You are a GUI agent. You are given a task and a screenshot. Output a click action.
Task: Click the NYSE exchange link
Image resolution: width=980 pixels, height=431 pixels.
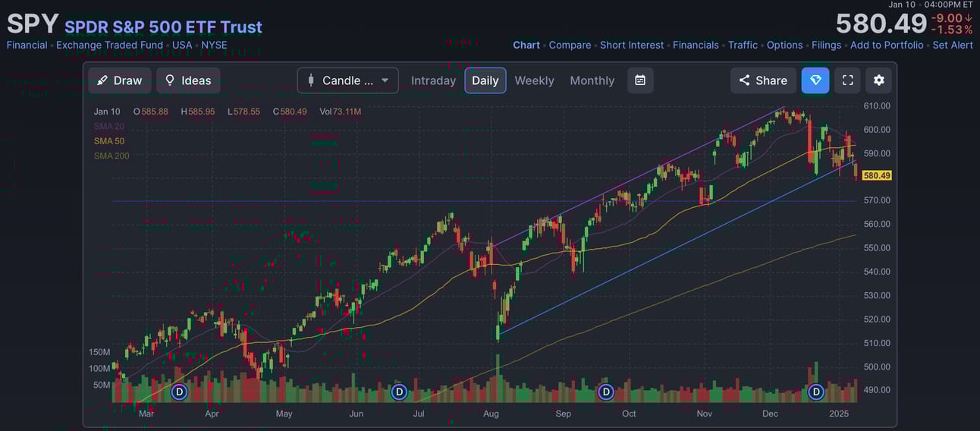point(214,45)
